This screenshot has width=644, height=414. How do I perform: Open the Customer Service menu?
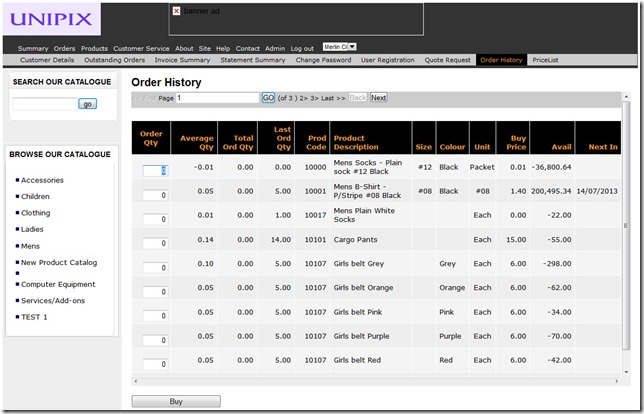click(x=141, y=48)
